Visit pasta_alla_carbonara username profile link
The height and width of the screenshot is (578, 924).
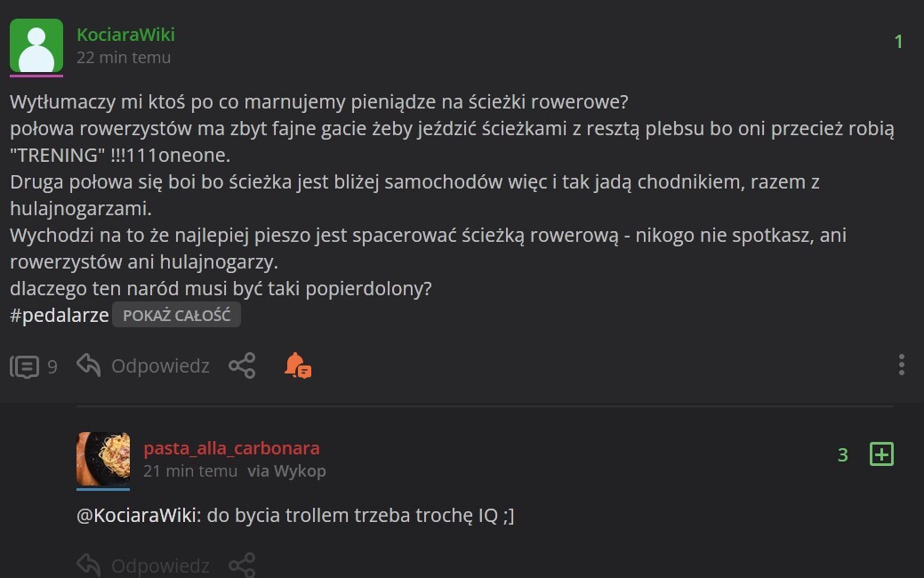coord(231,448)
